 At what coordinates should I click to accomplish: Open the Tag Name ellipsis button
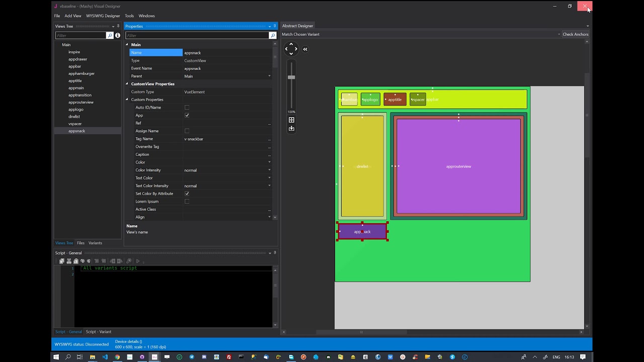(x=269, y=139)
